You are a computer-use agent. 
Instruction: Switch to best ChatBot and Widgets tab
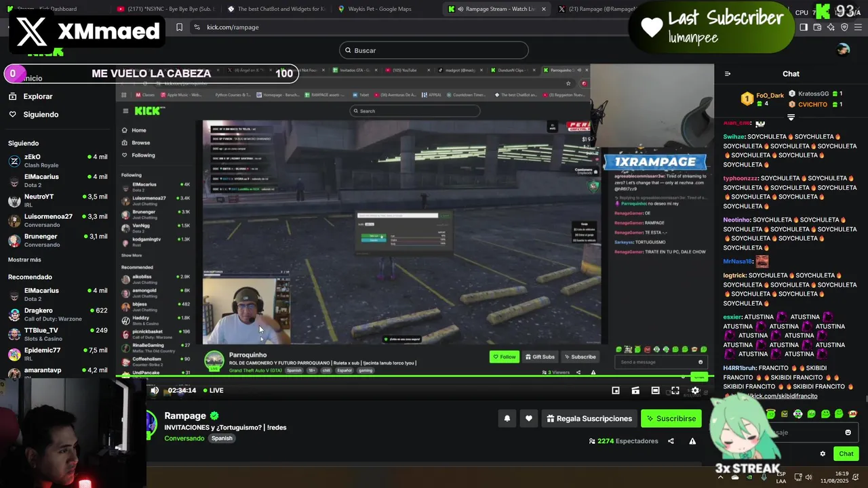[x=276, y=9]
